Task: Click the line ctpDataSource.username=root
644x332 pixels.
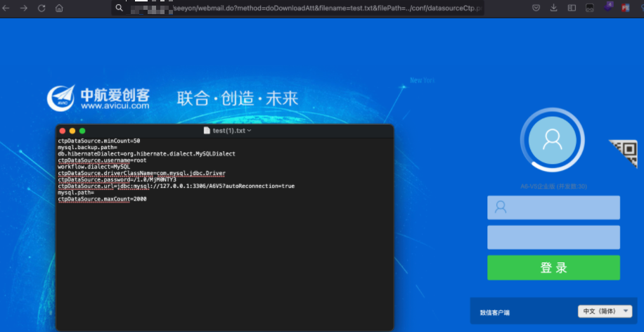Action: [102, 160]
